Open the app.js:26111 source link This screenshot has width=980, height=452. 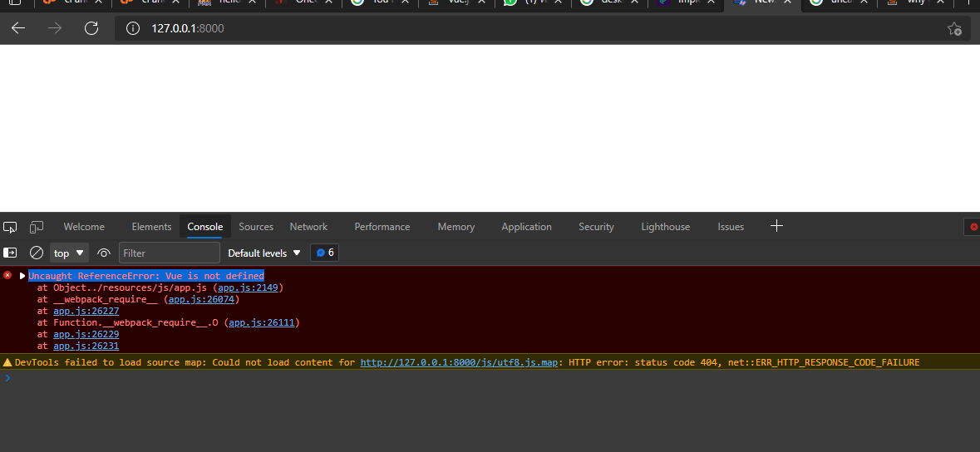pyautogui.click(x=263, y=322)
